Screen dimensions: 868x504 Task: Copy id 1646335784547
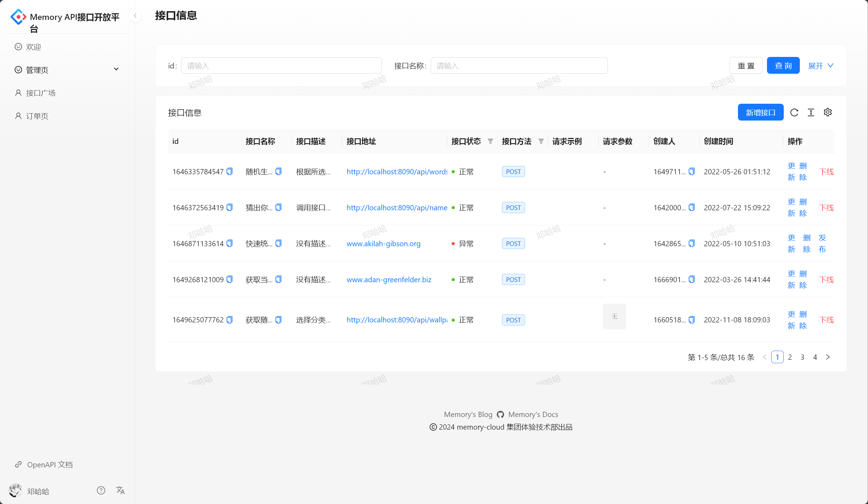tap(230, 171)
